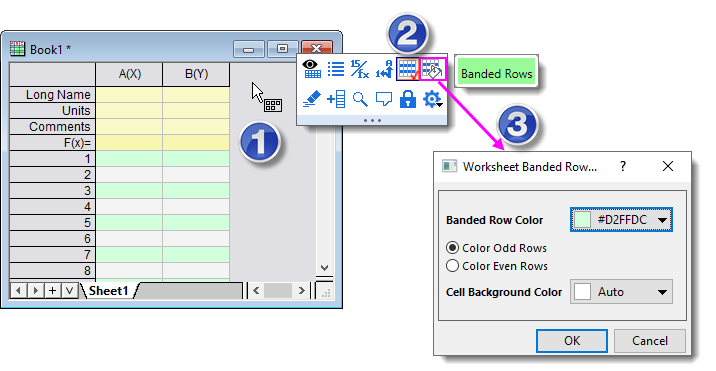
Task: Switch to the Sheet1 tab
Action: 109,291
